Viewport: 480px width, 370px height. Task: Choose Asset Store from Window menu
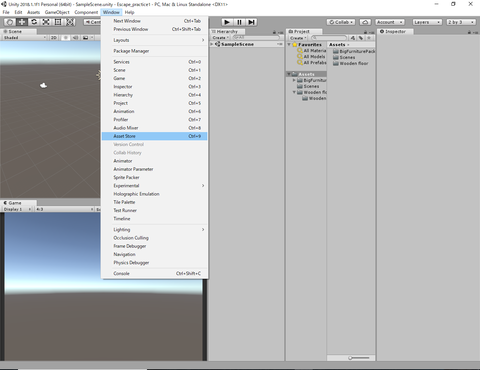pyautogui.click(x=154, y=136)
